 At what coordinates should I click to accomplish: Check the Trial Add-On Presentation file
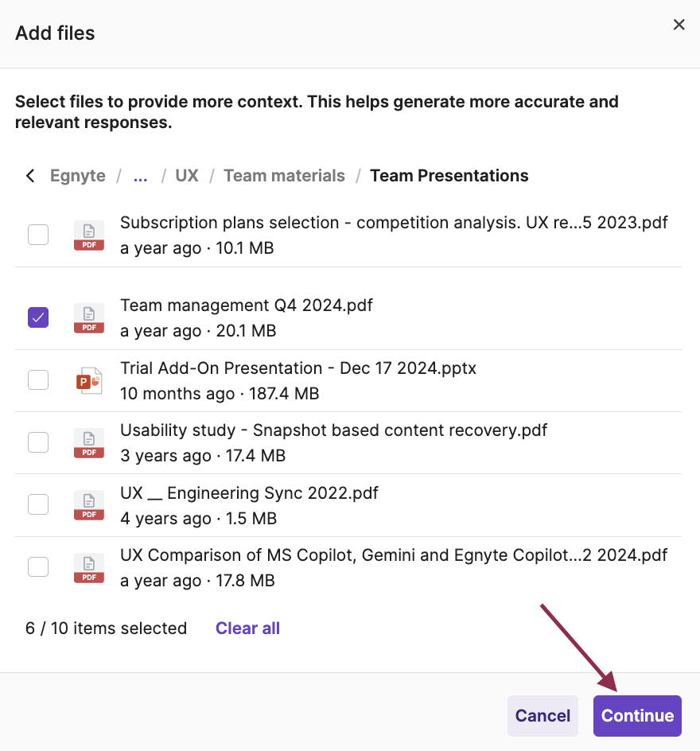coord(37,379)
